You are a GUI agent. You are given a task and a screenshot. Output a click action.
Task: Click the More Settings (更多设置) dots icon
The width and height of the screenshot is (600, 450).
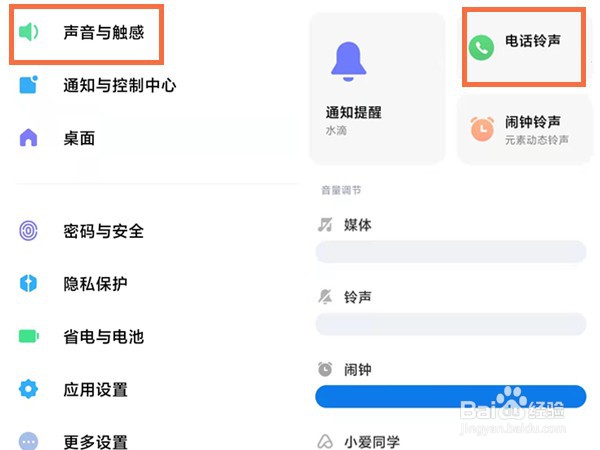[28, 442]
